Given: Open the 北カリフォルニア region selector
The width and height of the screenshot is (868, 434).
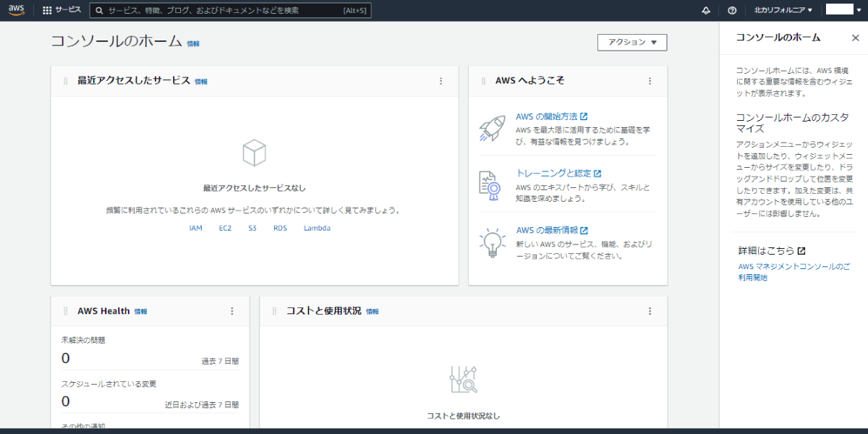Looking at the screenshot, I should 783,10.
